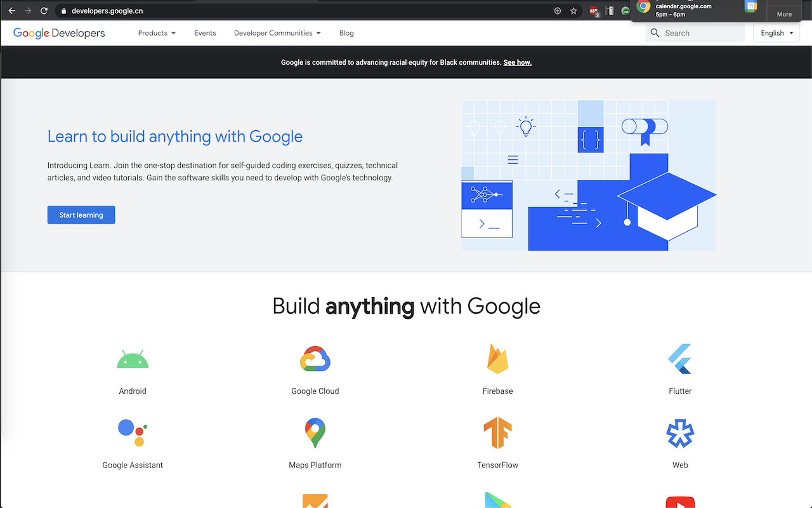Open the Blog section
Image resolution: width=812 pixels, height=508 pixels.
pyautogui.click(x=346, y=32)
